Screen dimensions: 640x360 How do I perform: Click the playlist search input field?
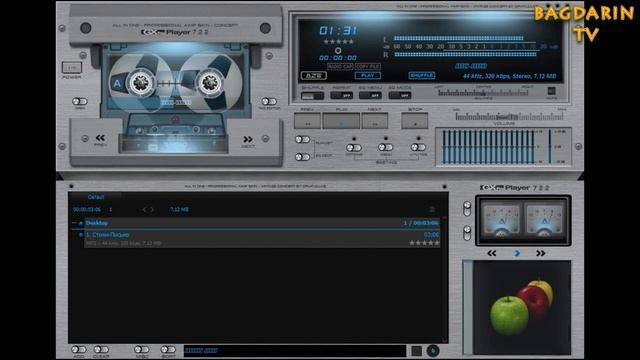click(295, 351)
